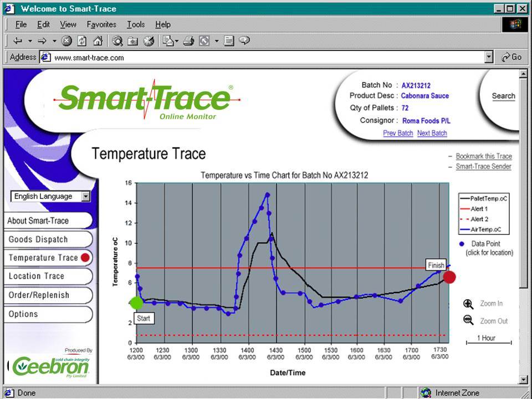Open Location Trace from the sidebar
Viewport: 532px width, 399px height.
48,276
